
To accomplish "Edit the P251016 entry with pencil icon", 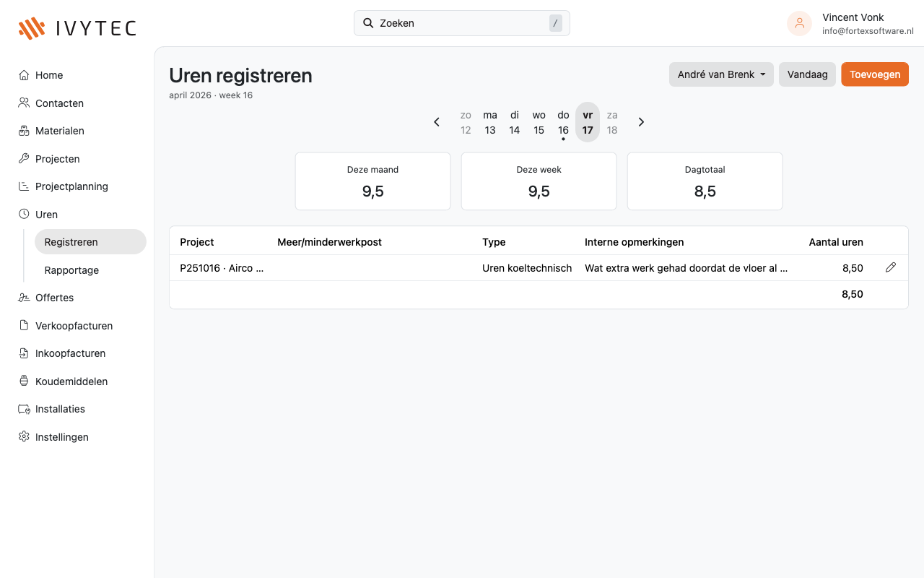I will 890,267.
